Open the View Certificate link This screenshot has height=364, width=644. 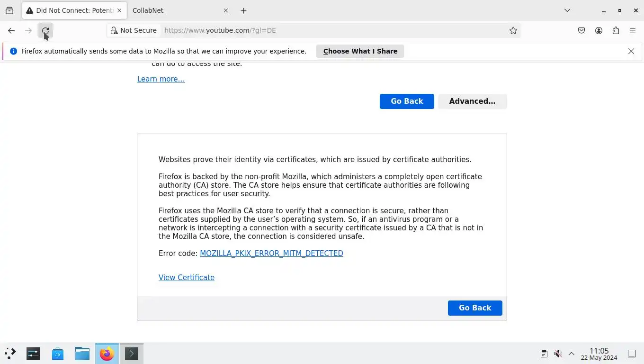(x=187, y=278)
